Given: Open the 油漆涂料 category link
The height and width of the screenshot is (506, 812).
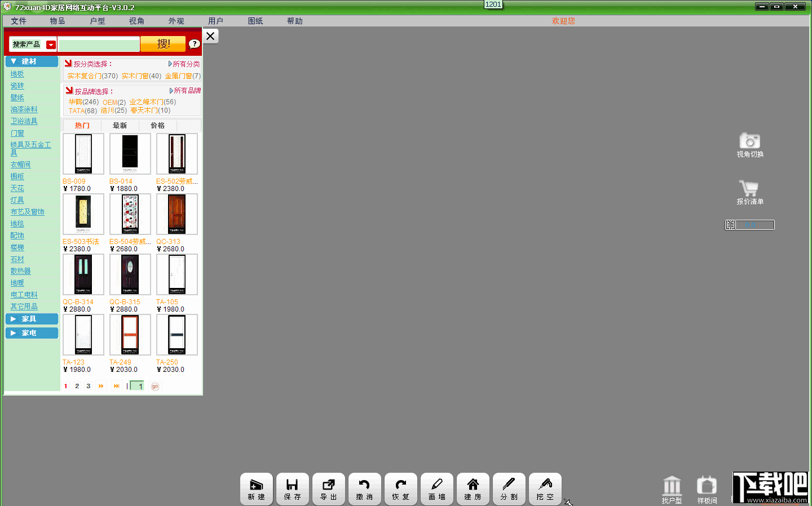Looking at the screenshot, I should coord(24,109).
